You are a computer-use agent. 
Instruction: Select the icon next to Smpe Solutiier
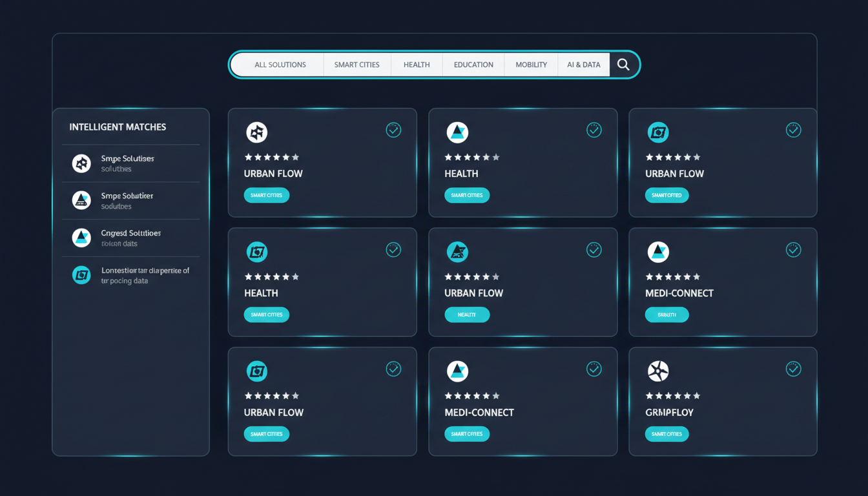coord(81,201)
